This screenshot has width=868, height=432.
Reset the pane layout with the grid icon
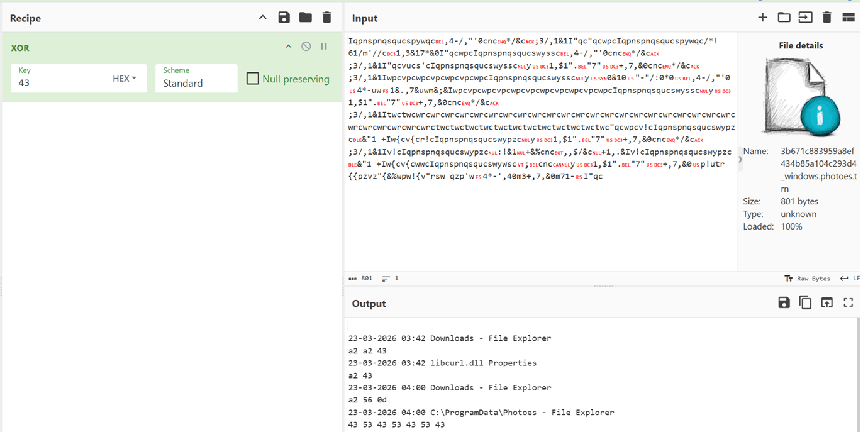[x=848, y=18]
